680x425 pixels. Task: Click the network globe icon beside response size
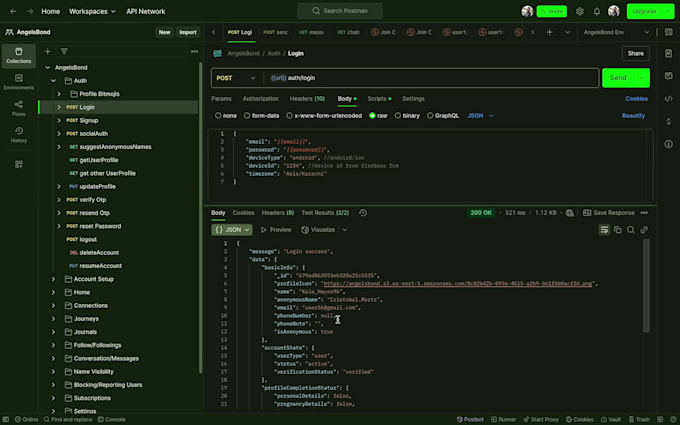click(569, 212)
